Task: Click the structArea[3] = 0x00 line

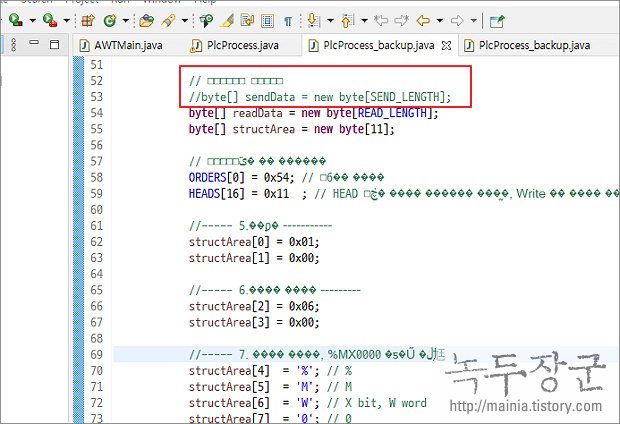Action: [x=254, y=322]
